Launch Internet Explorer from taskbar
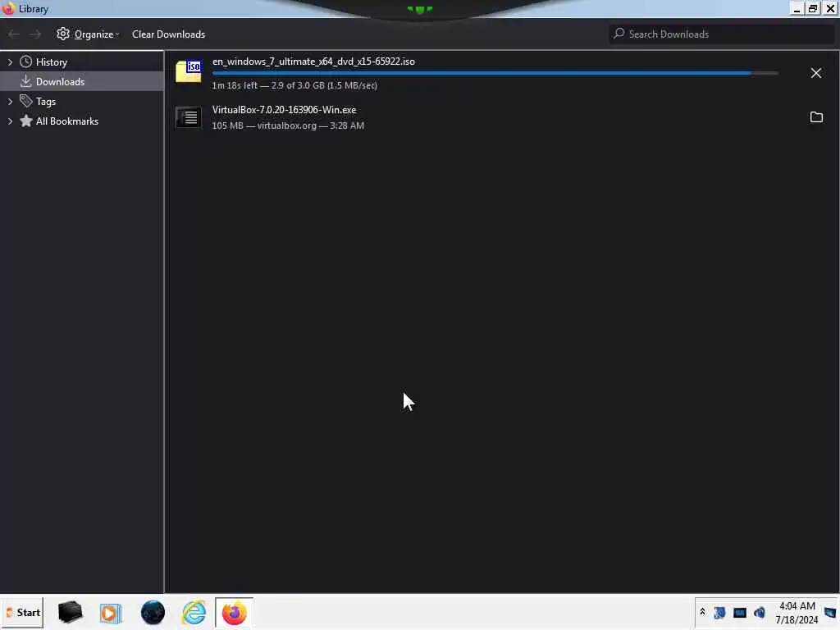The image size is (840, 630). click(x=194, y=612)
